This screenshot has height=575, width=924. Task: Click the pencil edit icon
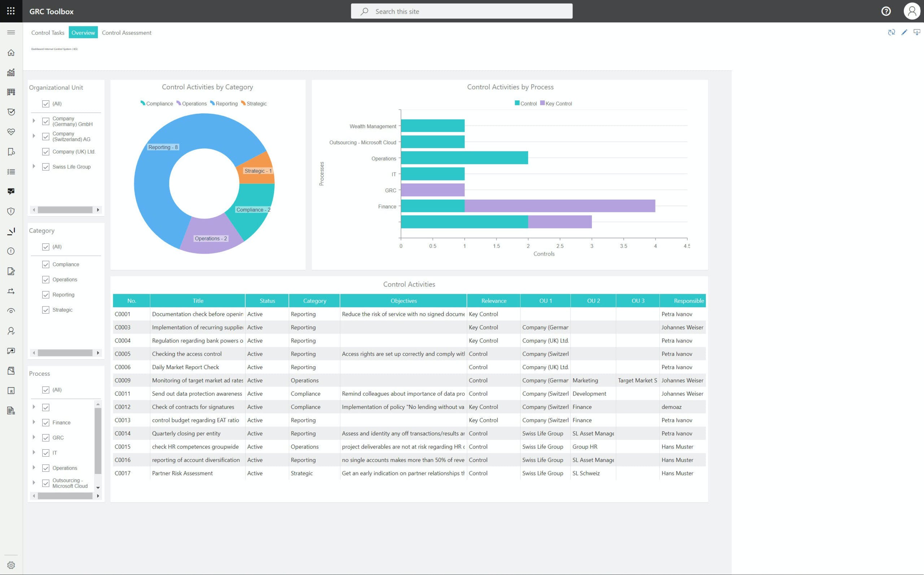pos(904,33)
